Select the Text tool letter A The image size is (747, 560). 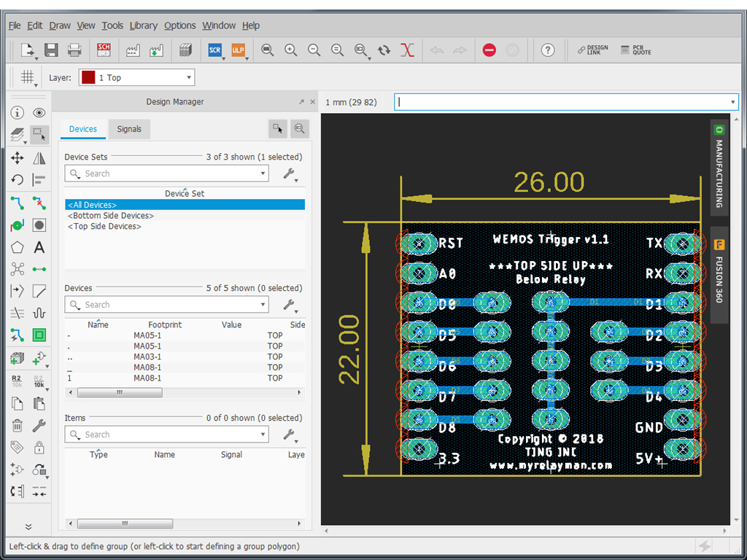coord(39,247)
